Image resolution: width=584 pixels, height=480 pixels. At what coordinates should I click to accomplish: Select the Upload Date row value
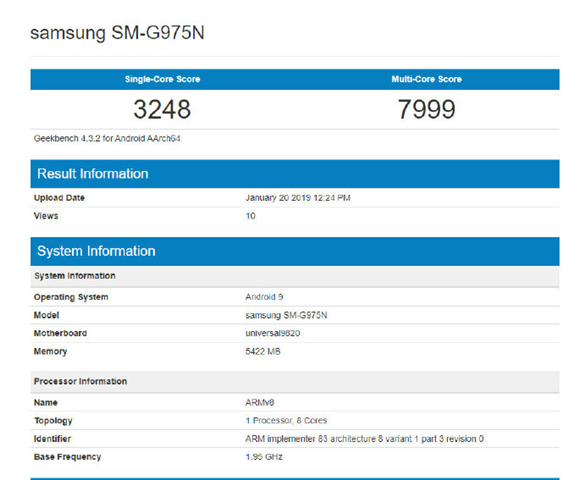[298, 198]
